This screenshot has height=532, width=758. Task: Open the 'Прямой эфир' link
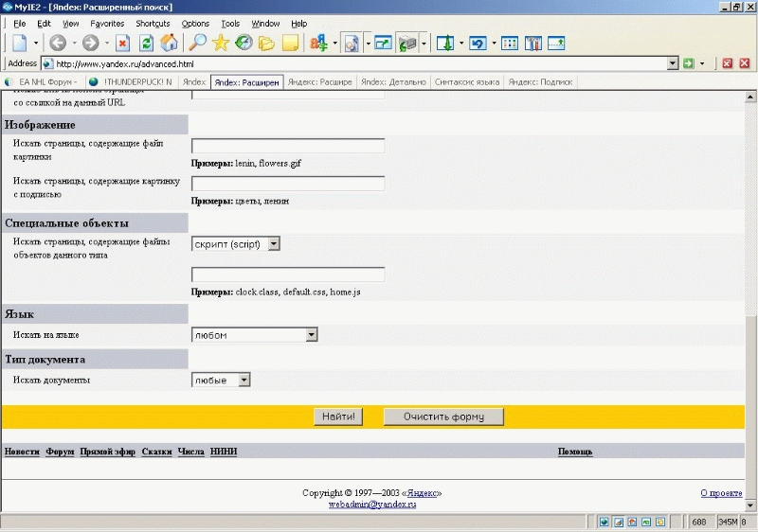(x=107, y=452)
